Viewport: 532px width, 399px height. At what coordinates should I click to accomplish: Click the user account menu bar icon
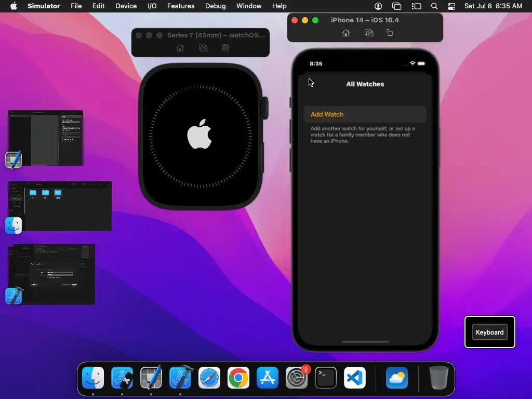click(x=378, y=6)
